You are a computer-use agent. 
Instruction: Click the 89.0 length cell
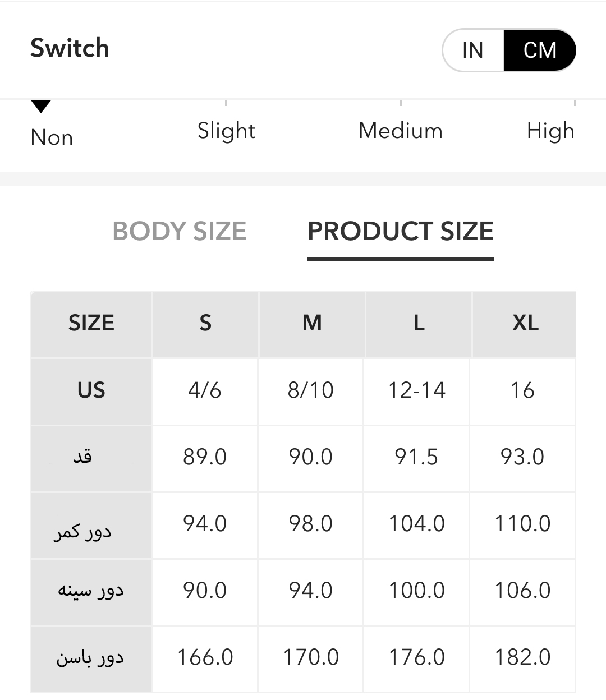[205, 457]
